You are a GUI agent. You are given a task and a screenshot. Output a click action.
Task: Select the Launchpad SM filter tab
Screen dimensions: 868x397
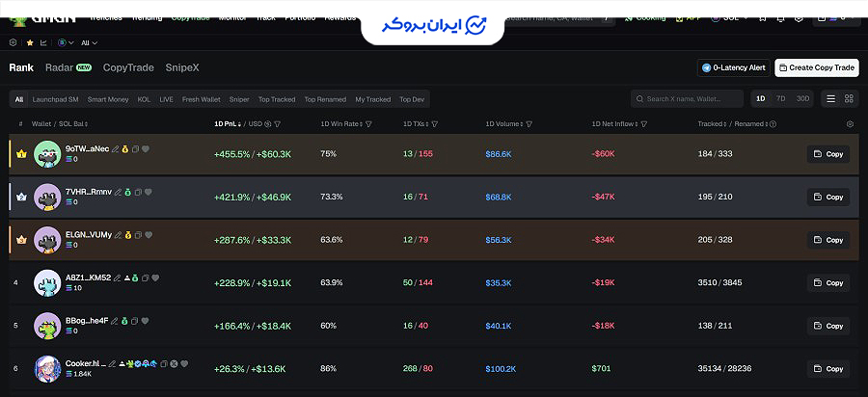[x=55, y=99]
